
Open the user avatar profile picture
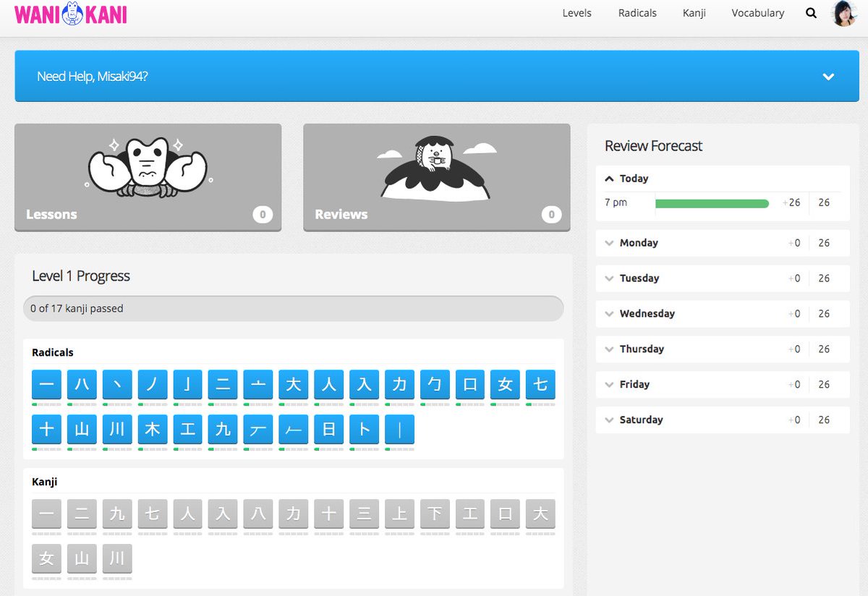click(x=844, y=13)
